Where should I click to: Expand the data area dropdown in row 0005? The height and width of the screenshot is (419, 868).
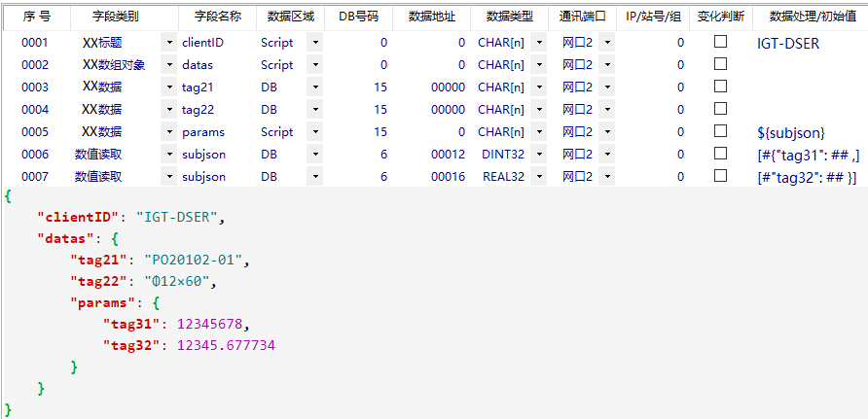(314, 132)
